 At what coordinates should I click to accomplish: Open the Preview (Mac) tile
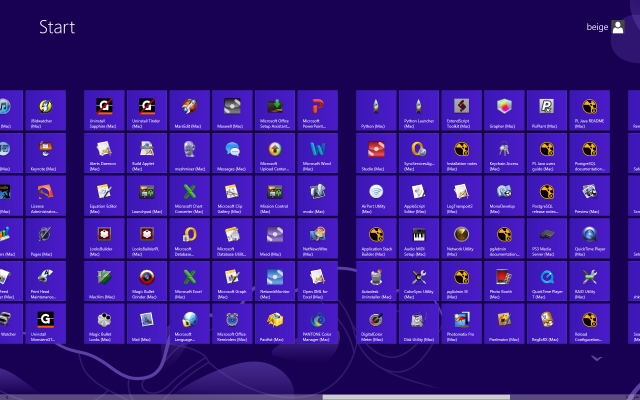coord(589,196)
